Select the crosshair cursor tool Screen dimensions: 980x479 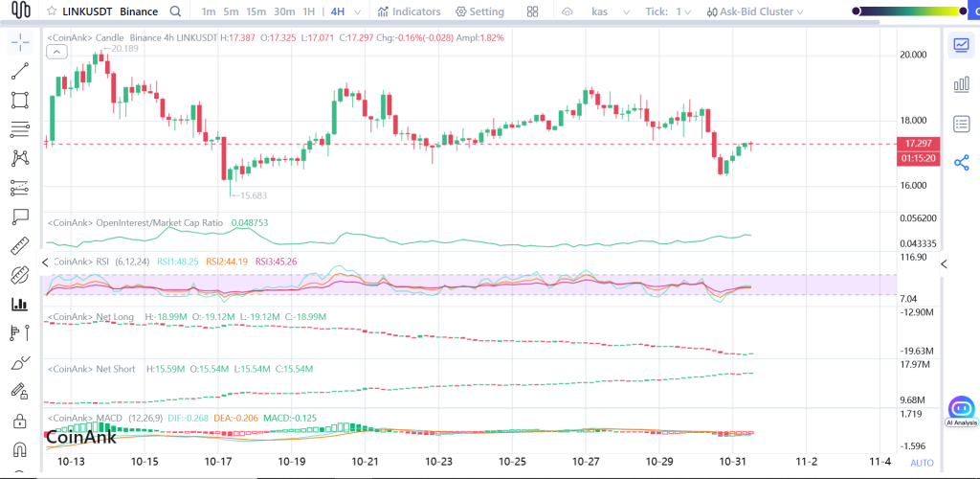coord(19,43)
